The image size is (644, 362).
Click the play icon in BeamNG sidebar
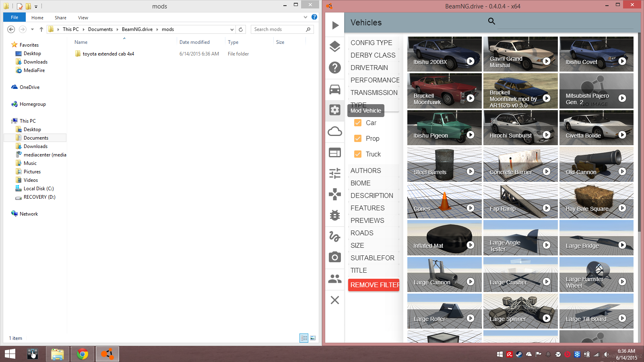[x=335, y=25]
